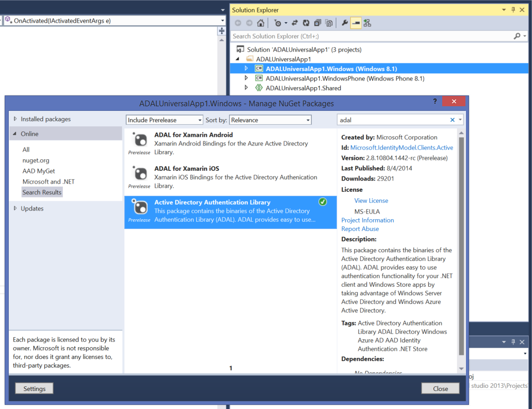Image resolution: width=532 pixels, height=409 pixels.
Task: Collapse the ADALUniversalApp1 folder node
Action: [x=237, y=59]
